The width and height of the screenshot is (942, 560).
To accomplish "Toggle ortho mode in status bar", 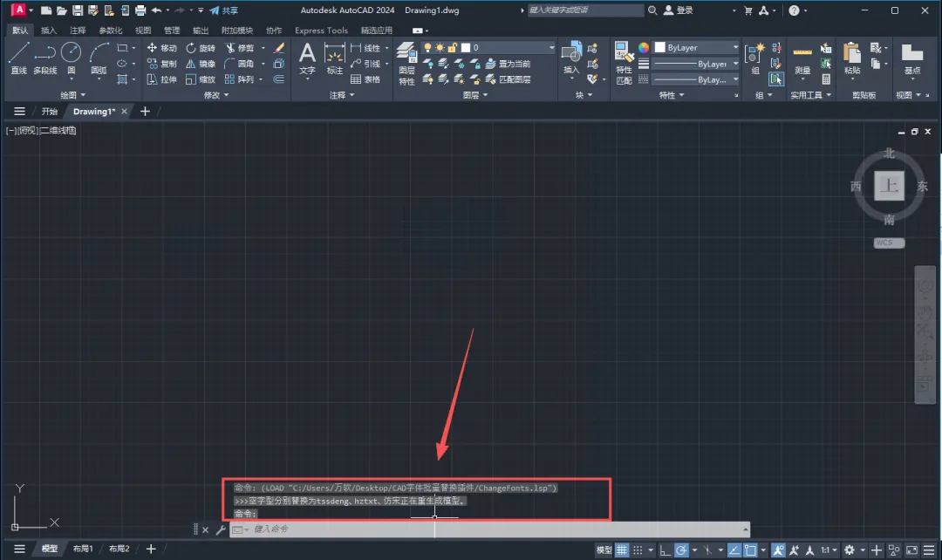I will tap(665, 550).
